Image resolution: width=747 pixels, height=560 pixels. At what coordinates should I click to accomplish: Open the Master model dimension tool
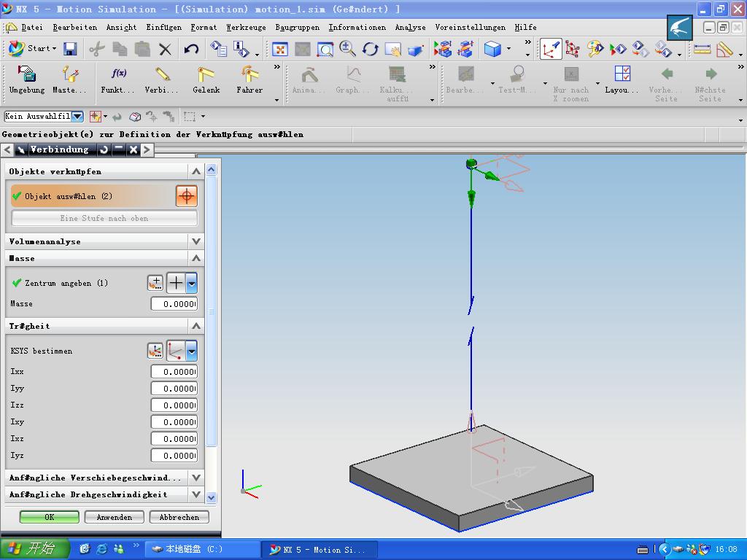pos(69,79)
